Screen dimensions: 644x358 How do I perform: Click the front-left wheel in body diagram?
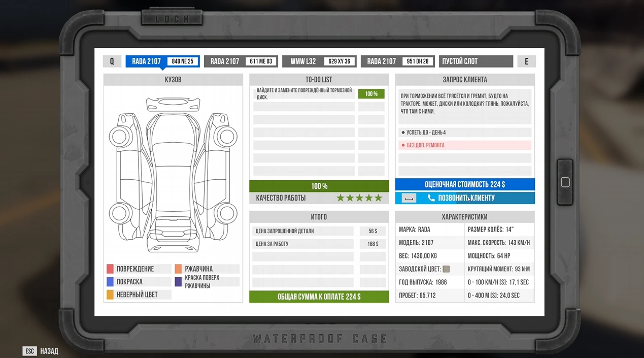point(120,136)
